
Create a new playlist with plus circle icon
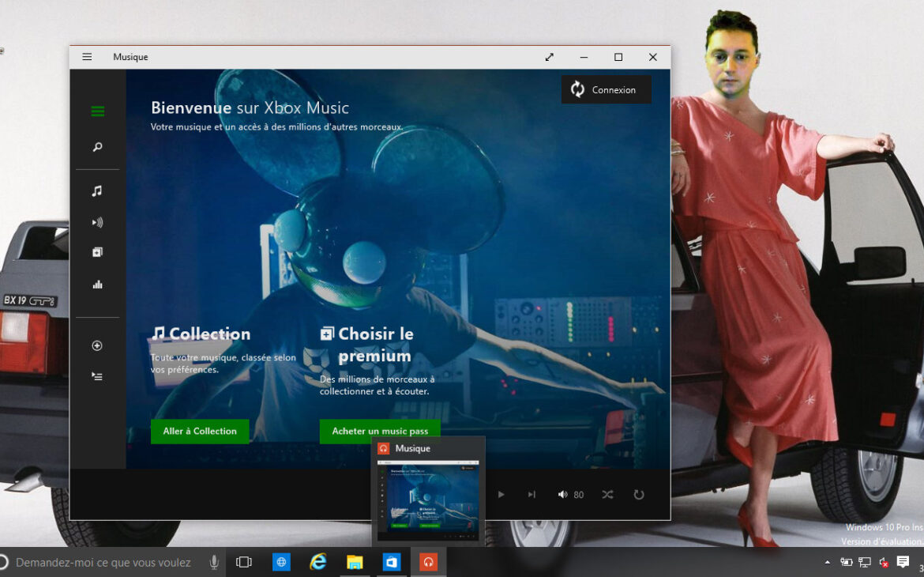[x=97, y=345]
